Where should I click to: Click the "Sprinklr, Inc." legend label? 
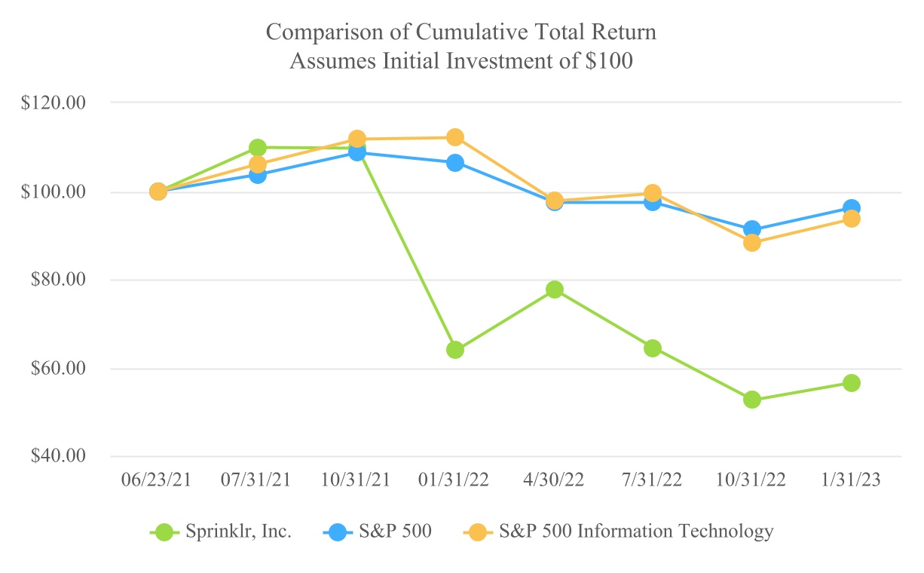point(238,532)
